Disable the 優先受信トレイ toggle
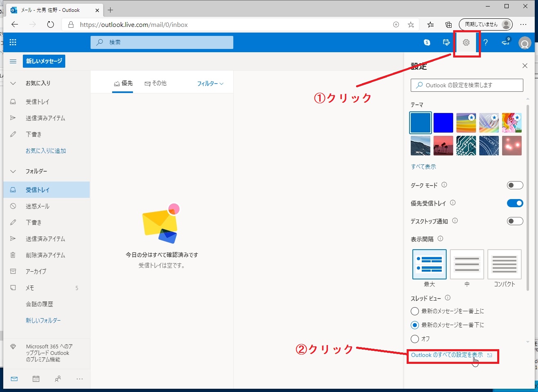The image size is (538, 392). 515,203
